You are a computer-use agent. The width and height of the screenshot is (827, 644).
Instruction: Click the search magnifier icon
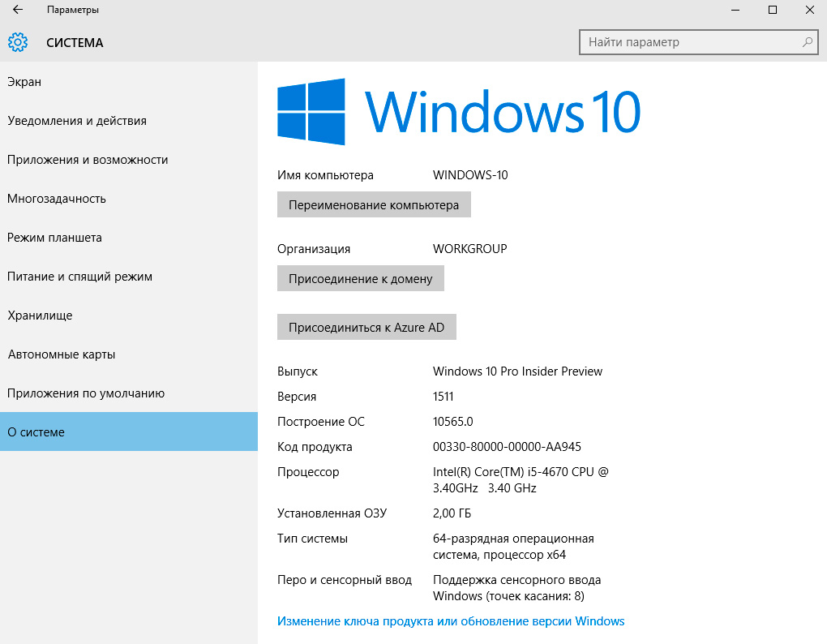point(807,42)
